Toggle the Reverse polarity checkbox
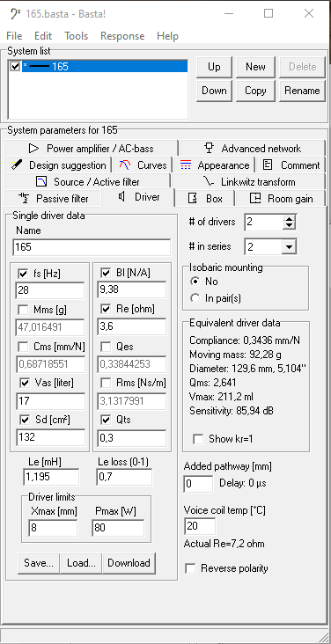 (190, 569)
